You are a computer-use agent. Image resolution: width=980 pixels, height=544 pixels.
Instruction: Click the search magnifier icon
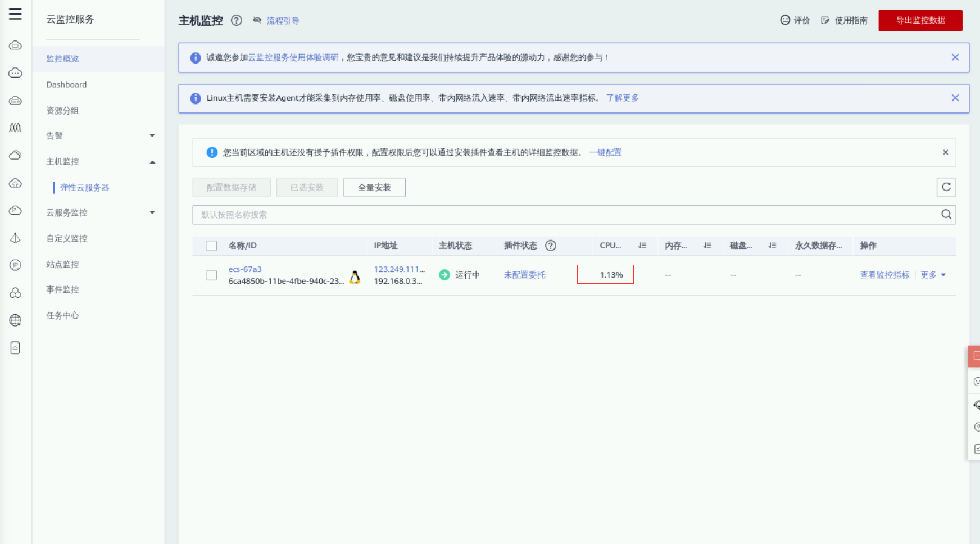point(946,214)
